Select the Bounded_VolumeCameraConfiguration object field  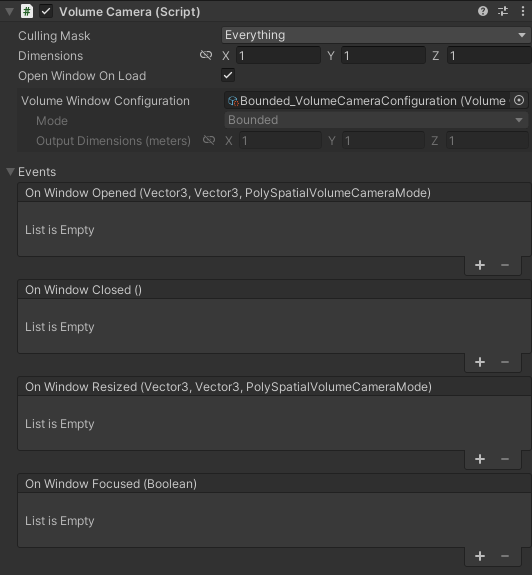(x=367, y=100)
